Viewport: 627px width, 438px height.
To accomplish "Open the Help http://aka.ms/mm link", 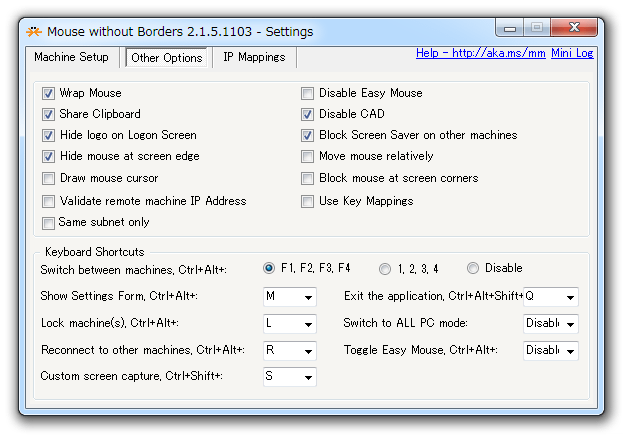I will (x=481, y=53).
